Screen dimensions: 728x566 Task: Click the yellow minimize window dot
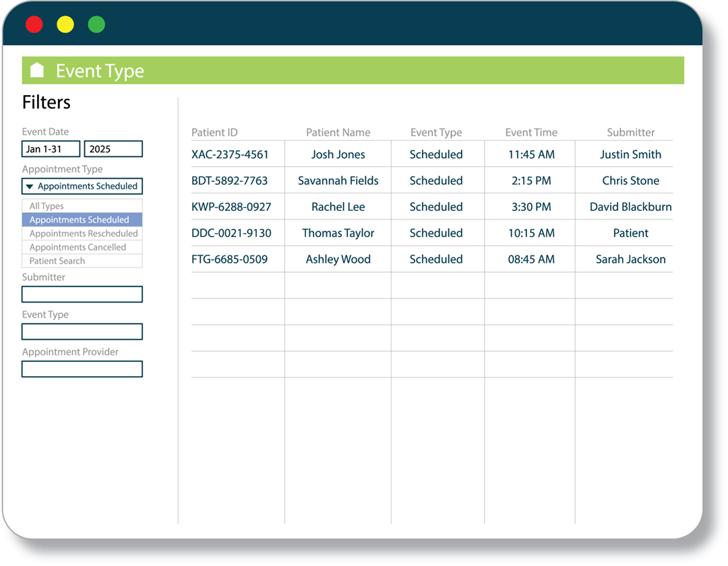[x=65, y=24]
